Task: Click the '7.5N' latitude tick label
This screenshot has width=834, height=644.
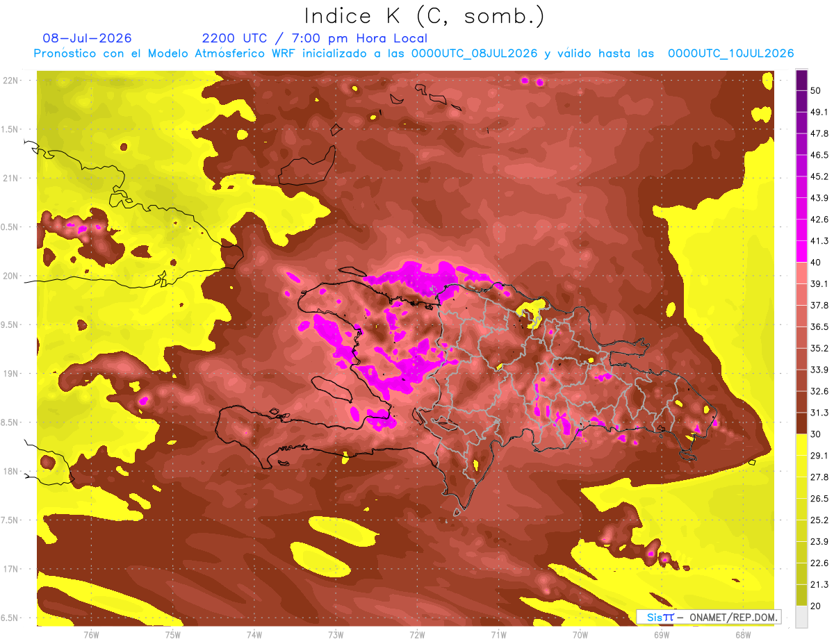Action: tap(10, 520)
